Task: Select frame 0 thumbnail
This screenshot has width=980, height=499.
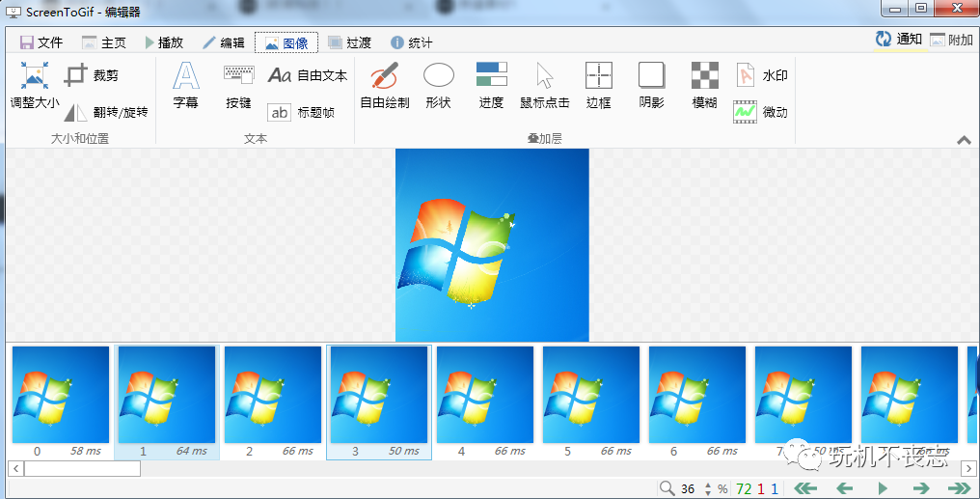Action: [x=61, y=402]
